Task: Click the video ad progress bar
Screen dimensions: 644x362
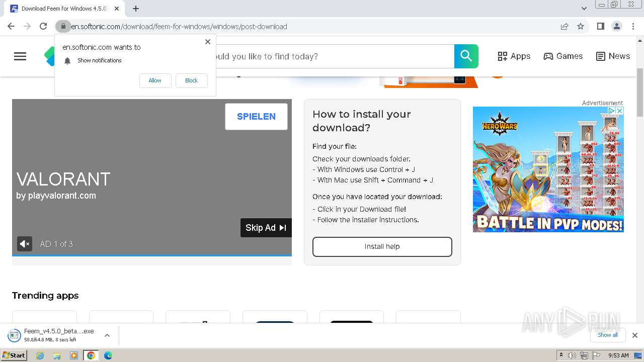Action: (x=152, y=255)
